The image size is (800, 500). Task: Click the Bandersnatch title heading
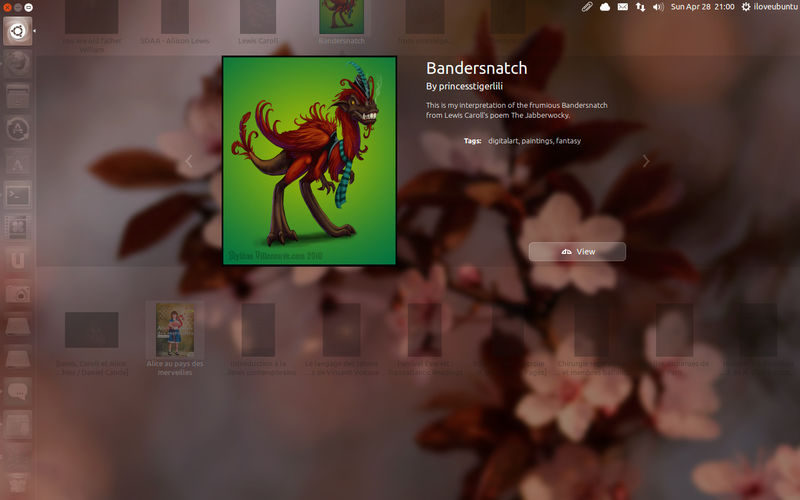[x=477, y=68]
